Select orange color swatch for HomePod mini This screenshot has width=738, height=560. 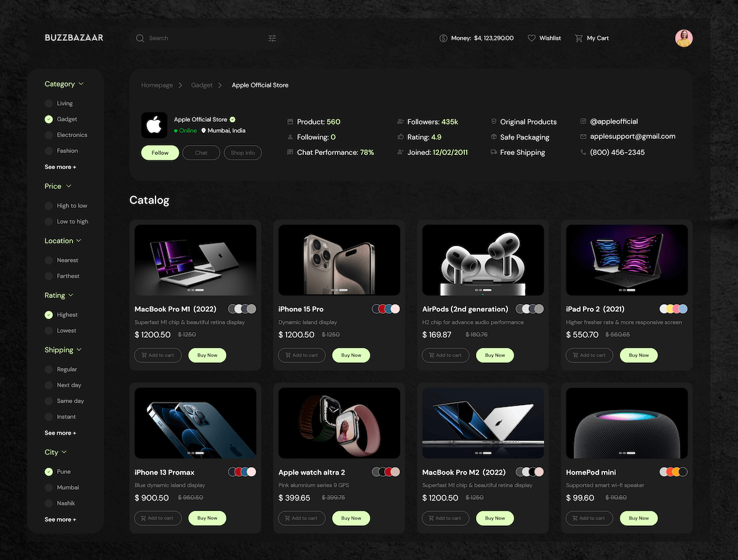[x=676, y=472]
